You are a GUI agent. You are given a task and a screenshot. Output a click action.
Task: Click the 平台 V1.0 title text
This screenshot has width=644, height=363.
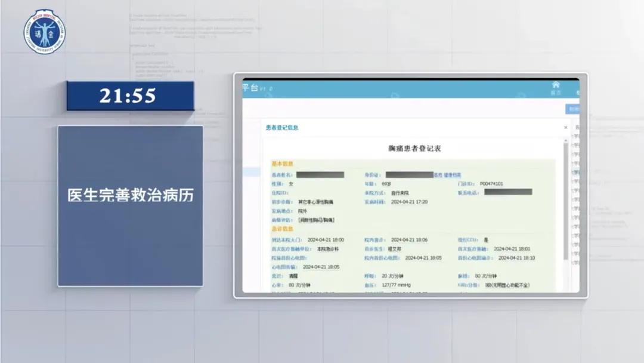tap(257, 88)
